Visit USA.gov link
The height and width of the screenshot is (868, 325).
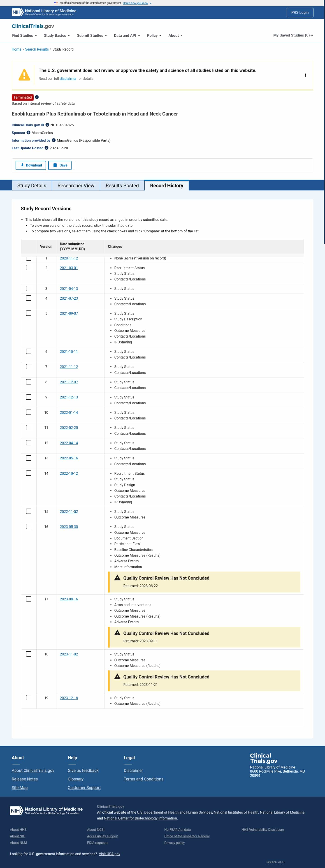109,854
